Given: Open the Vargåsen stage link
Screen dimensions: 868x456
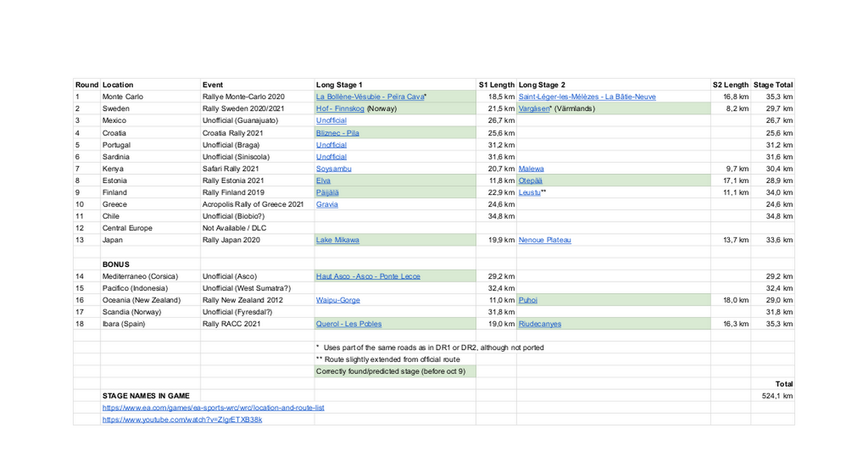Looking at the screenshot, I should tap(535, 109).
